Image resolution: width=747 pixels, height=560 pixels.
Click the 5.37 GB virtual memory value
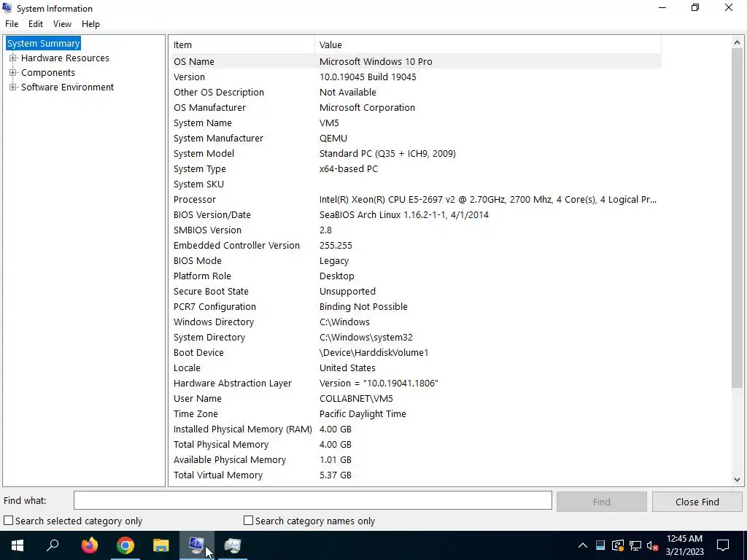[x=336, y=475]
